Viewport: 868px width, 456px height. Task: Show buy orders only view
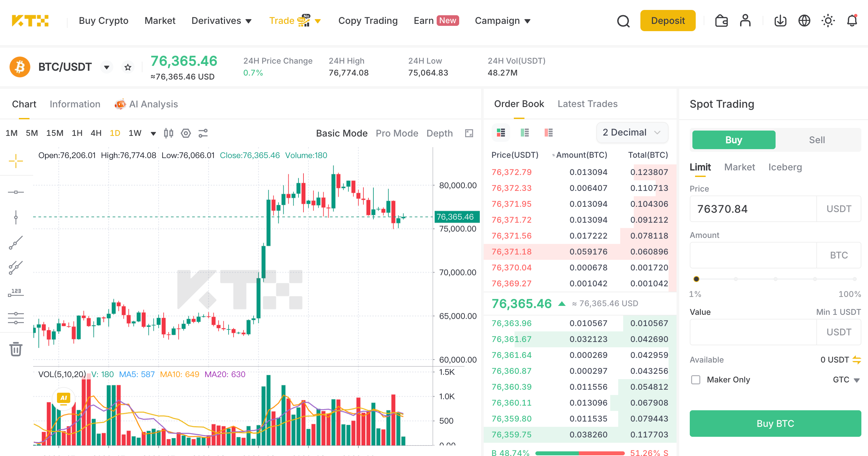[x=525, y=133]
